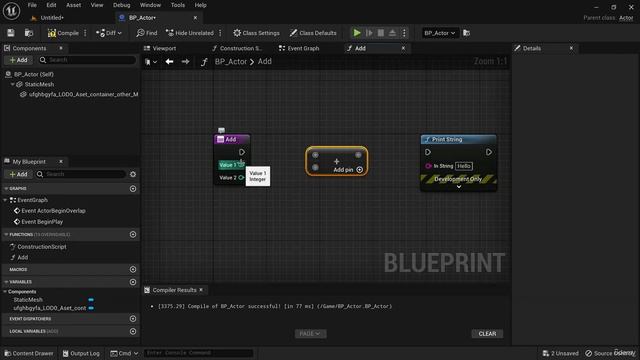Viewport: 640px width, 360px height.
Task: Add new graph with plus icon
Action: click(x=133, y=189)
